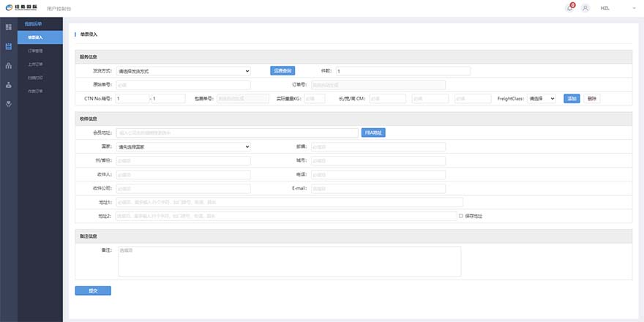Click into the 备注 remarks text area

coord(289,261)
